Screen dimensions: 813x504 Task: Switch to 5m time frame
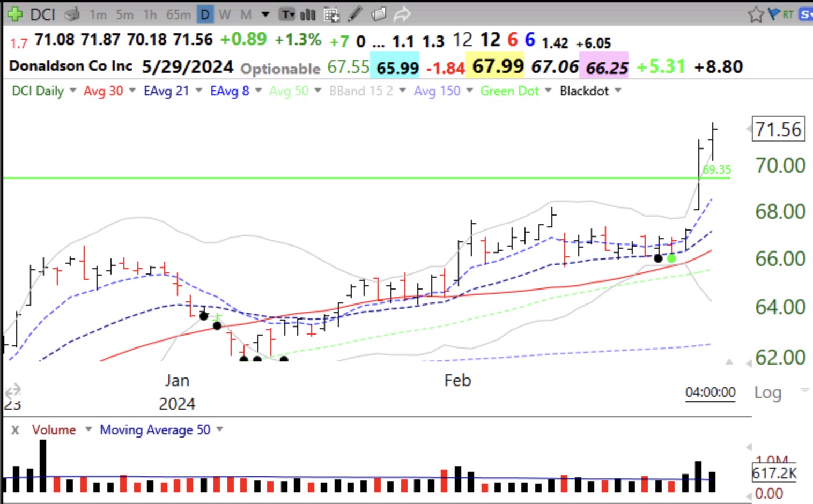point(124,15)
